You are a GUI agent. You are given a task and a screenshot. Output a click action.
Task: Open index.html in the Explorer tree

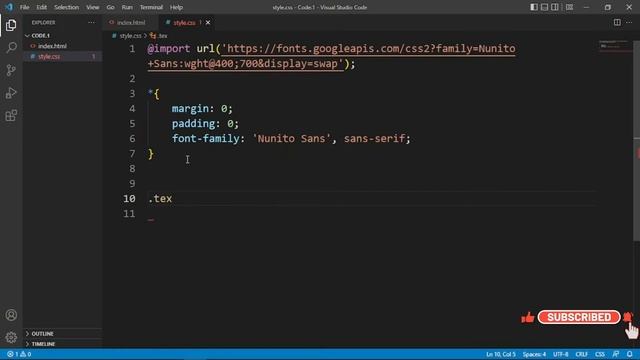tap(52, 46)
